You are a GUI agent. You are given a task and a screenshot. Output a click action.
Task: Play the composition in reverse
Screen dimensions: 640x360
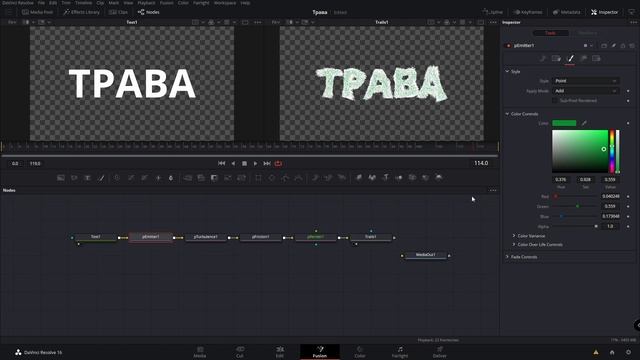(233, 163)
